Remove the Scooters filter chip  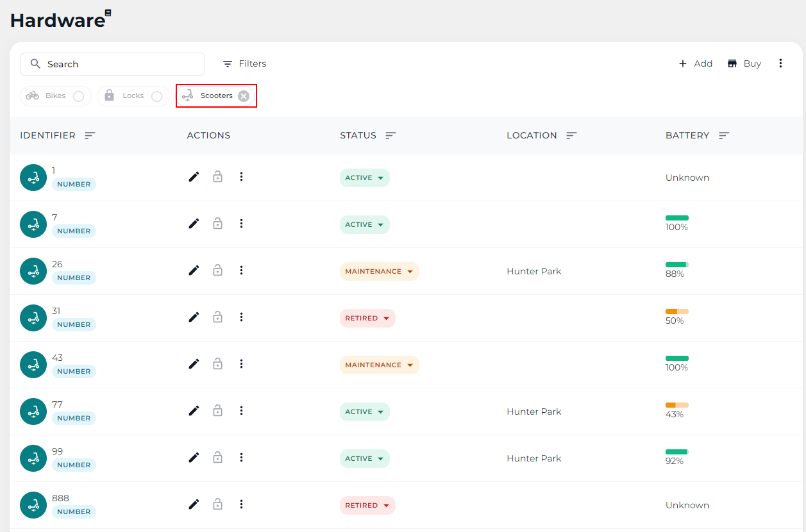tap(244, 96)
